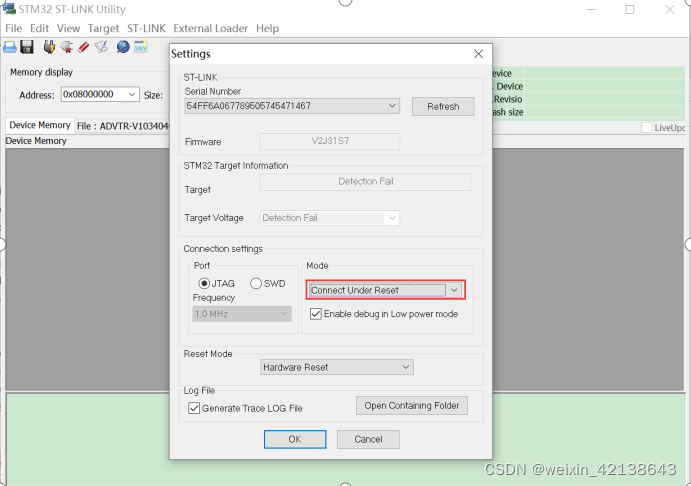Open the File menu
Image resolution: width=691 pixels, height=486 pixels.
13,28
